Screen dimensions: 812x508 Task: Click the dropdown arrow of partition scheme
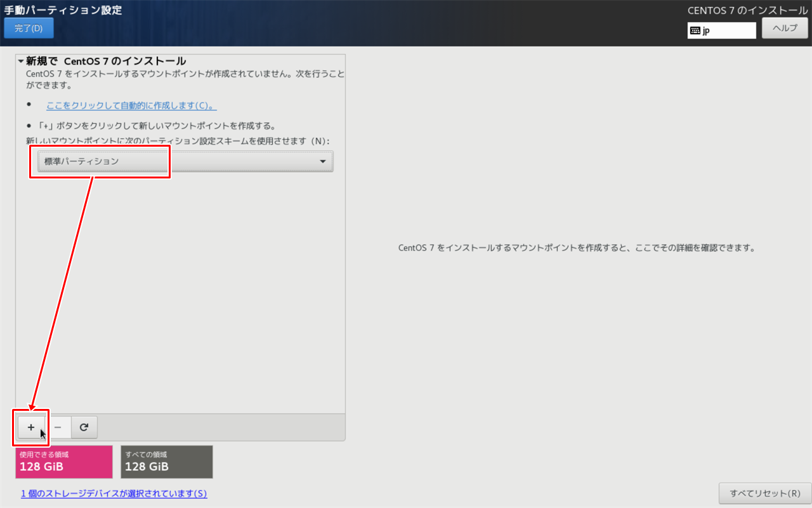tap(323, 161)
